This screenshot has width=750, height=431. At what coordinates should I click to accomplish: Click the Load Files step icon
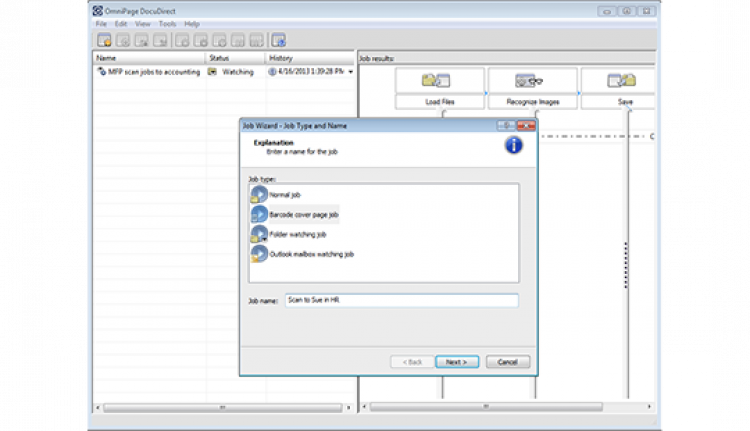(x=436, y=80)
